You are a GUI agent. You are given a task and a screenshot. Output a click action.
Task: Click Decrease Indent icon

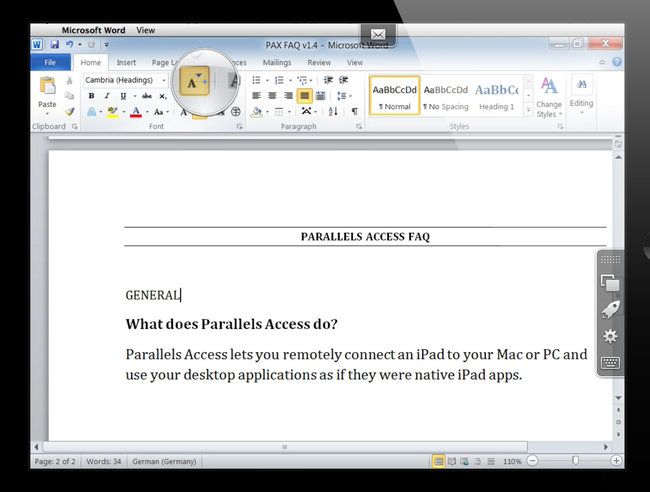[x=328, y=80]
